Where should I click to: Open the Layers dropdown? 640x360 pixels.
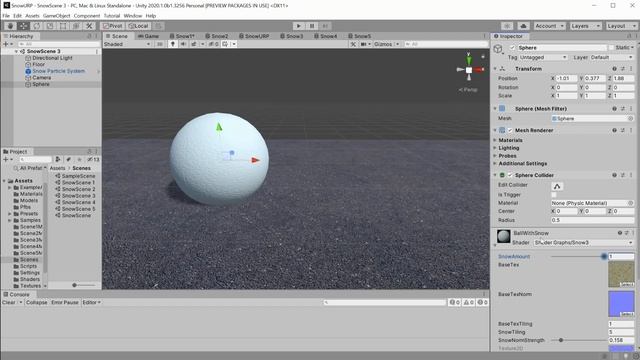585,26
